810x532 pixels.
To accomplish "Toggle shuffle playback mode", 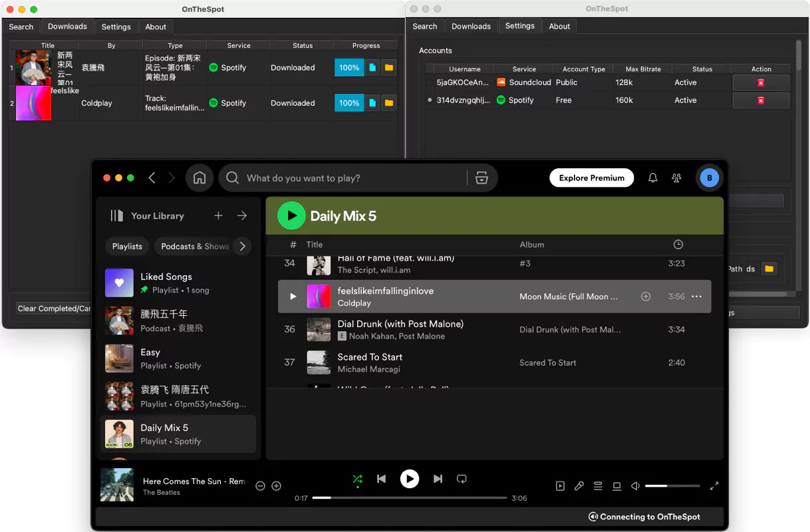I will [357, 479].
